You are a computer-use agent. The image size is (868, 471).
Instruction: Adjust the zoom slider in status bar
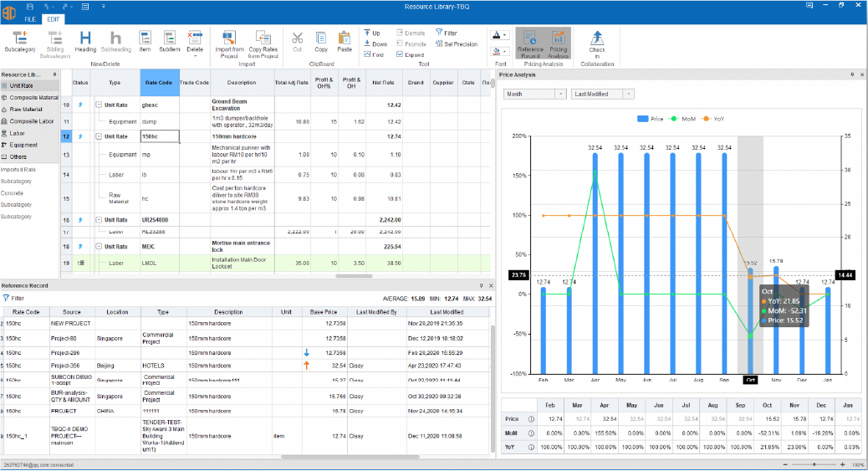pyautogui.click(x=815, y=464)
